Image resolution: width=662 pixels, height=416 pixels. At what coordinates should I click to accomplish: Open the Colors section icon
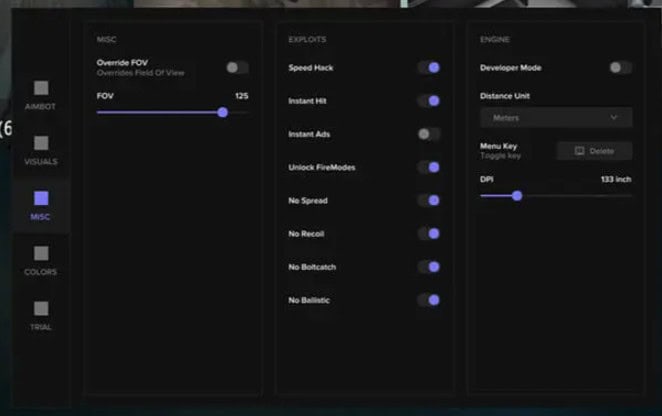(41, 254)
